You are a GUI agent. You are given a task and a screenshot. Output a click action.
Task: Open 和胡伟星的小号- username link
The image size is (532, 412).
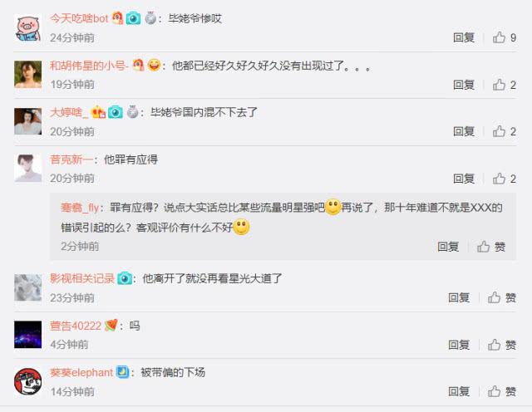point(89,65)
